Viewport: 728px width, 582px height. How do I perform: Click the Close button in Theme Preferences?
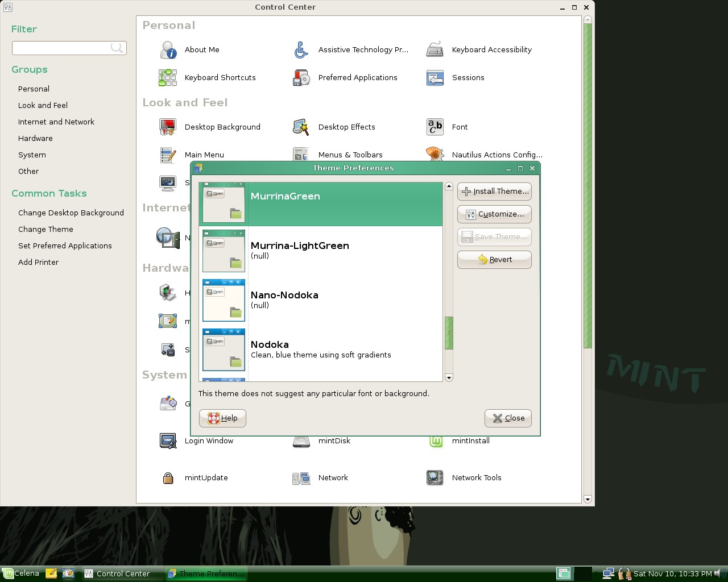[x=508, y=418]
